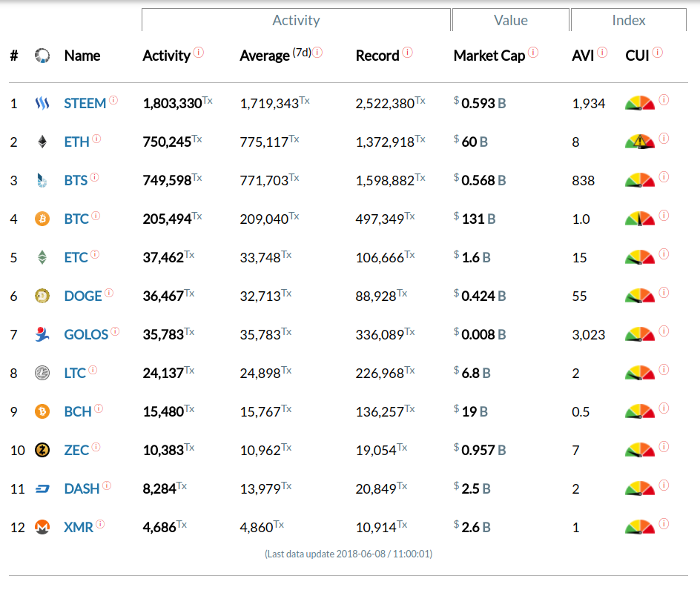
Task: Sort by the Record column header
Action: (x=377, y=56)
